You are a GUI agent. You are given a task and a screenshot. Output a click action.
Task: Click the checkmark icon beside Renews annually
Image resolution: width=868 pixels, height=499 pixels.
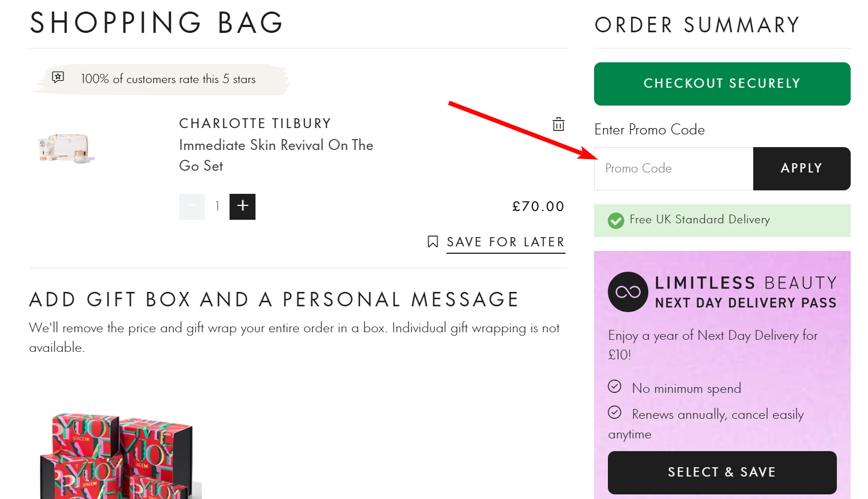pyautogui.click(x=615, y=412)
